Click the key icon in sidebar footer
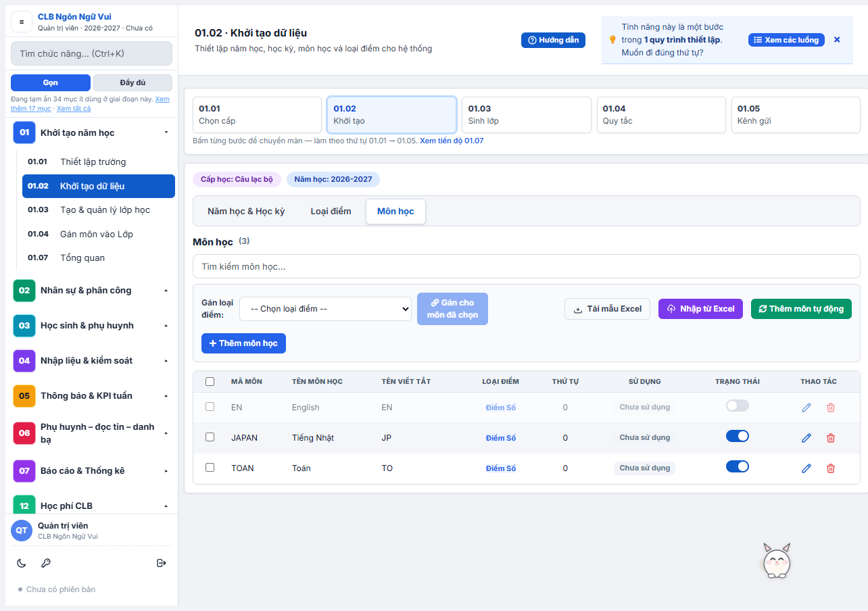868x611 pixels. (x=46, y=563)
